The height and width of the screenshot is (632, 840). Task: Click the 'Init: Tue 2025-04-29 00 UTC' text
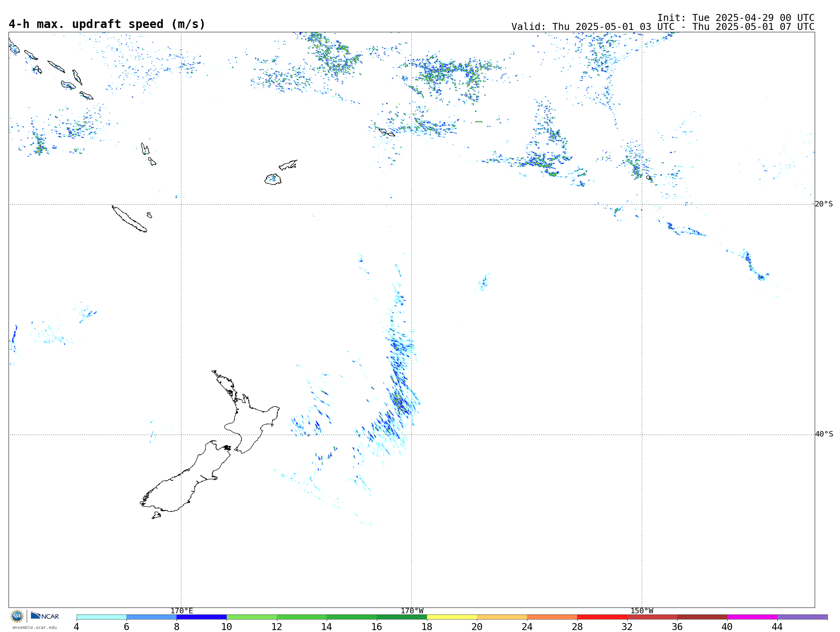pos(736,18)
